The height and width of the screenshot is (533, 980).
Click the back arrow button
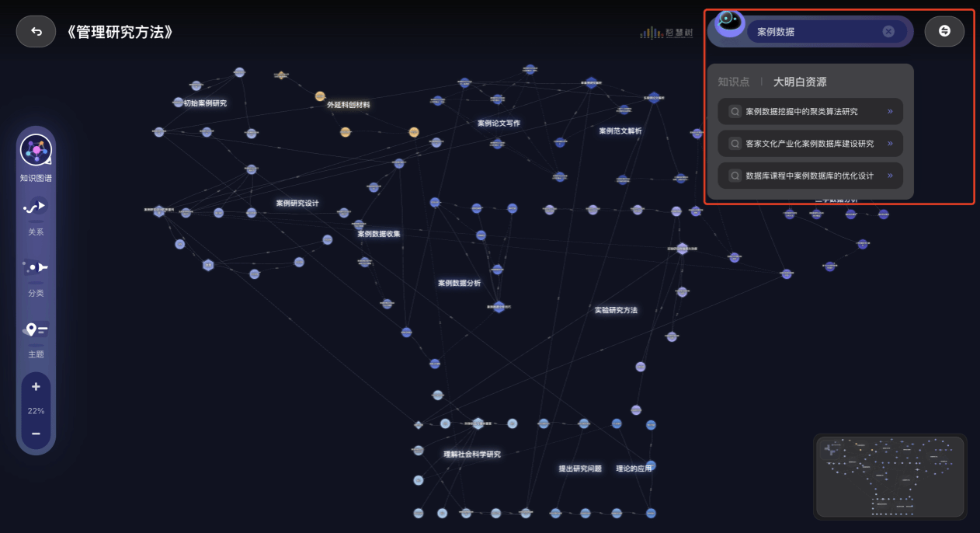[x=36, y=32]
